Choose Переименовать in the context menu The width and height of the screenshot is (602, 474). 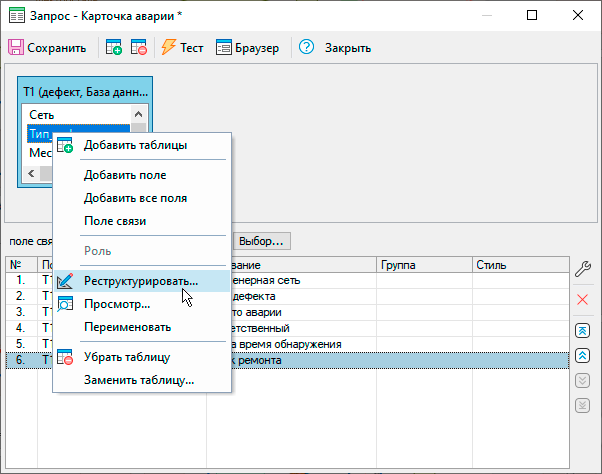[127, 326]
